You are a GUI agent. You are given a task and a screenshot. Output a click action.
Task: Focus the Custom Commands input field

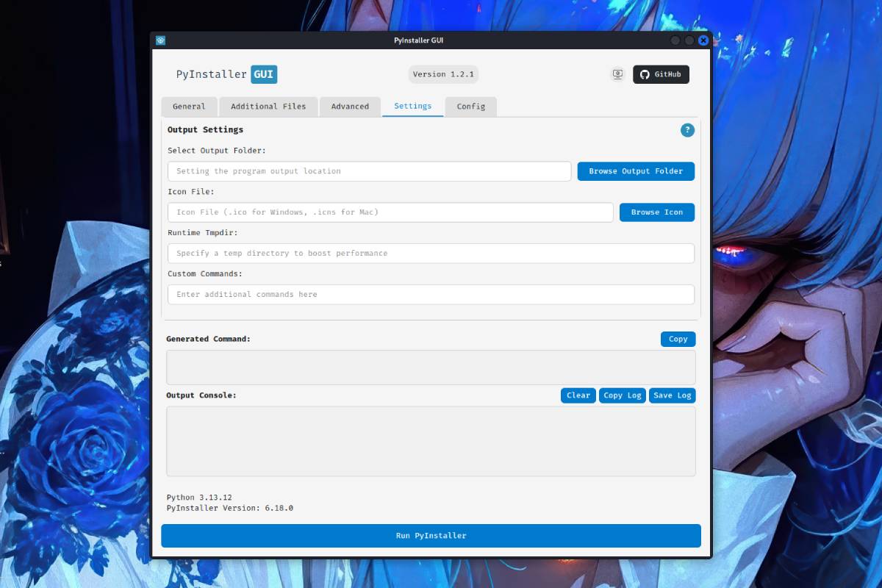(431, 295)
